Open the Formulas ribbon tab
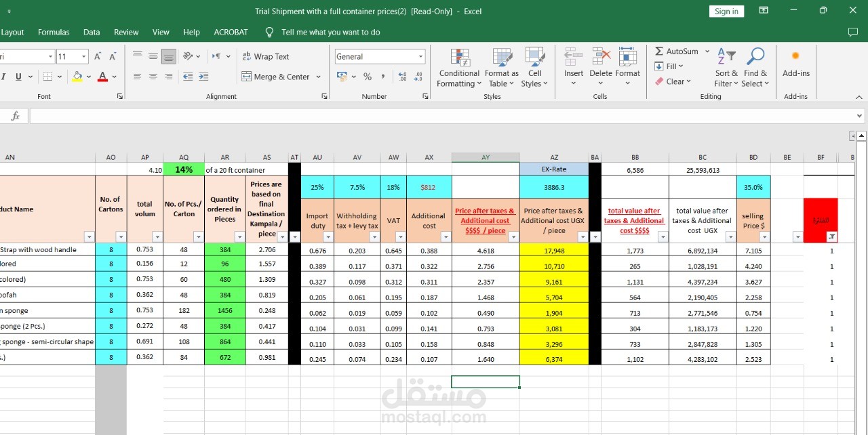The image size is (868, 435). tap(54, 32)
